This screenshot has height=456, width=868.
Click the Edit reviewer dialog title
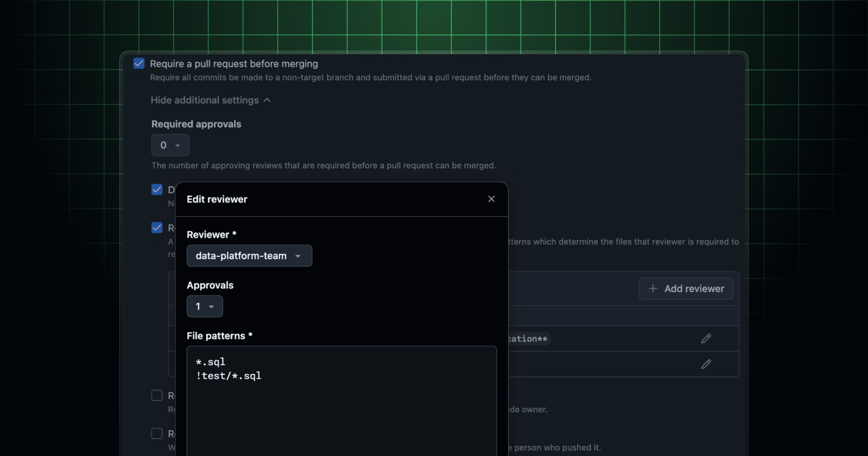217,199
